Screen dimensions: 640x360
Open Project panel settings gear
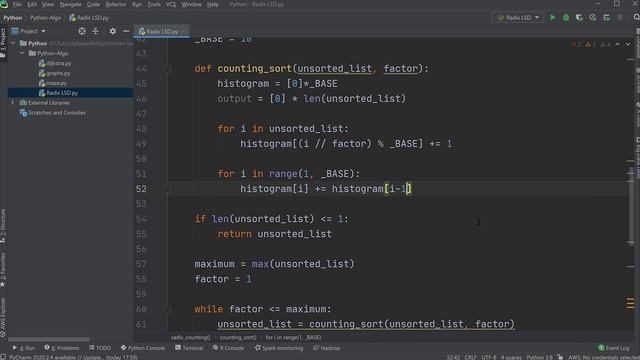click(x=113, y=31)
